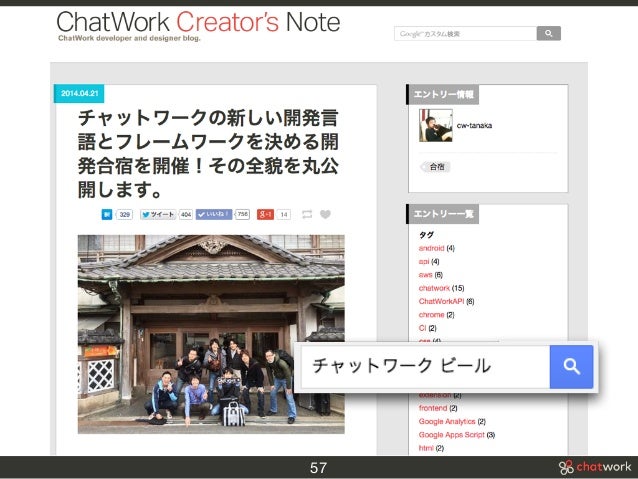Image resolution: width=638 pixels, height=479 pixels.
Task: Click the tweet count 404
Action: [186, 214]
